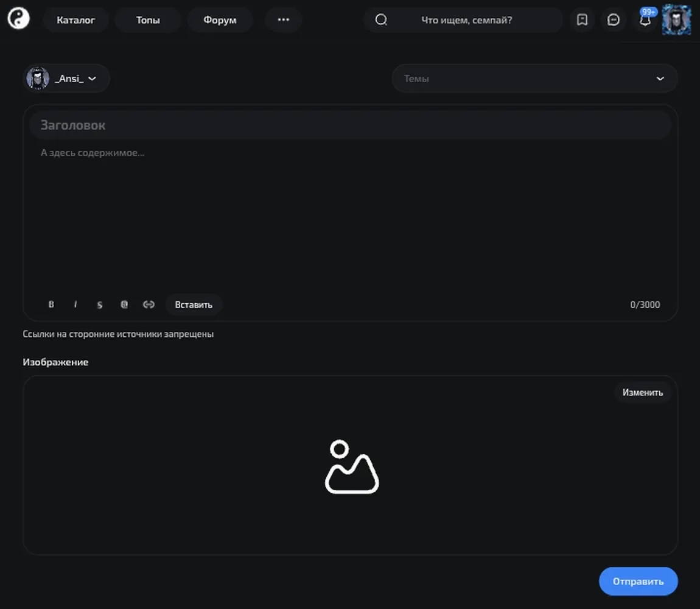Toggle strikethrough text formatting
700x609 pixels.
click(x=100, y=304)
